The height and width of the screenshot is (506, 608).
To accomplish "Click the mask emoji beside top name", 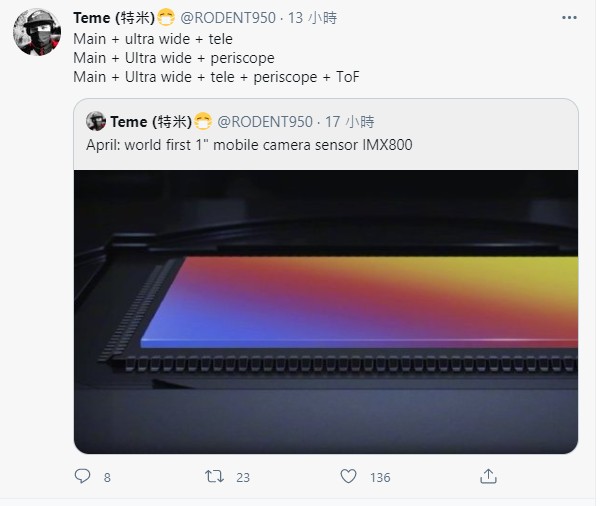I will 166,18.
